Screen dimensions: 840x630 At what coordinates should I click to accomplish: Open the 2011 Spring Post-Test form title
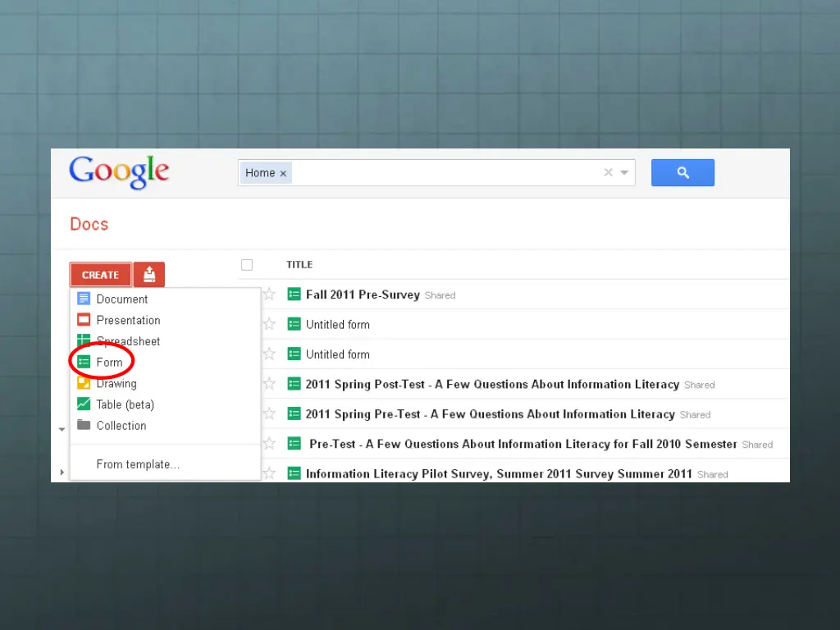tap(492, 384)
